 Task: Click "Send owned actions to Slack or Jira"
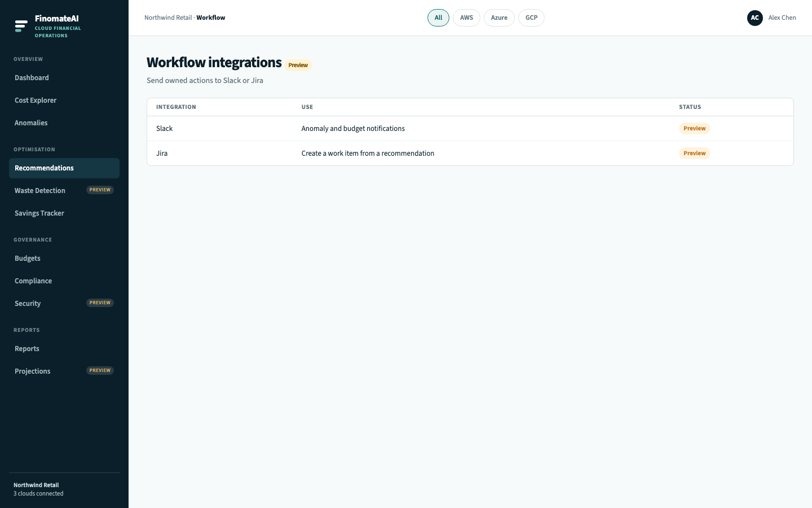[x=205, y=81]
